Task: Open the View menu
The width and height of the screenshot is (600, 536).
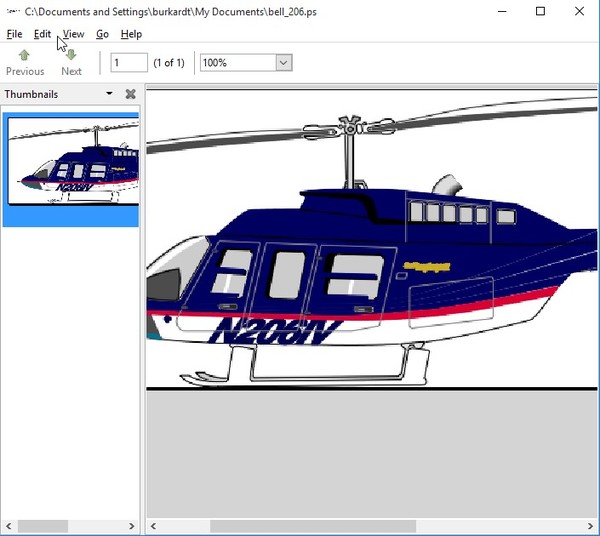Action: point(73,34)
